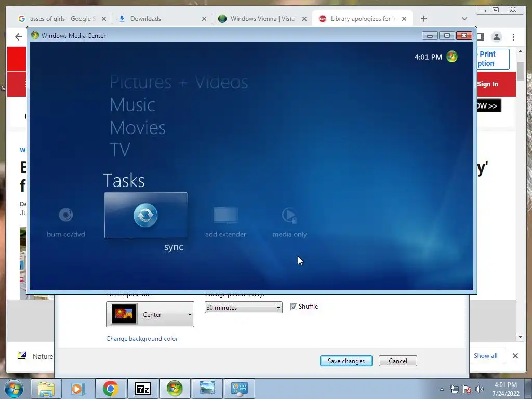532x399 pixels.
Task: Go to Movies in Media Center
Action: (137, 128)
